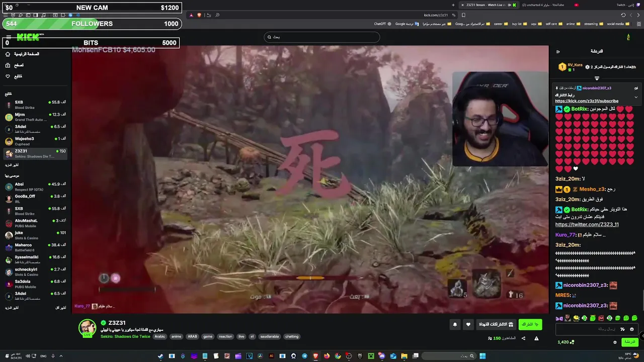
Task: Bookmark this page icon in address bar
Action: tap(463, 15)
